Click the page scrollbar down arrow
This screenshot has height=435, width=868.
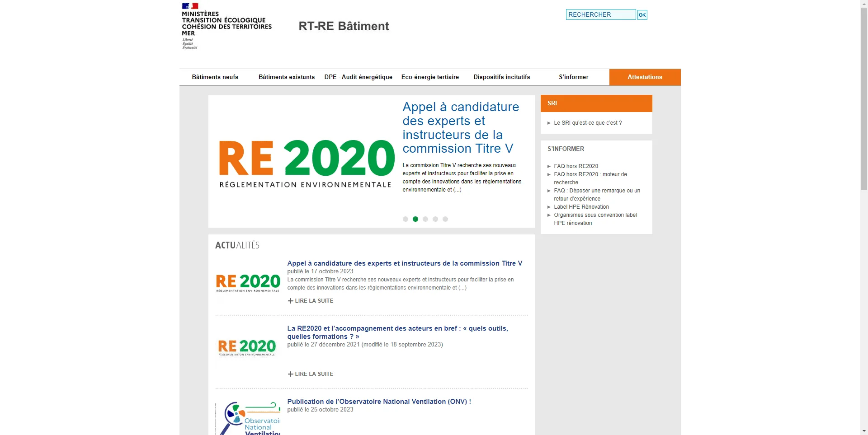(864, 431)
